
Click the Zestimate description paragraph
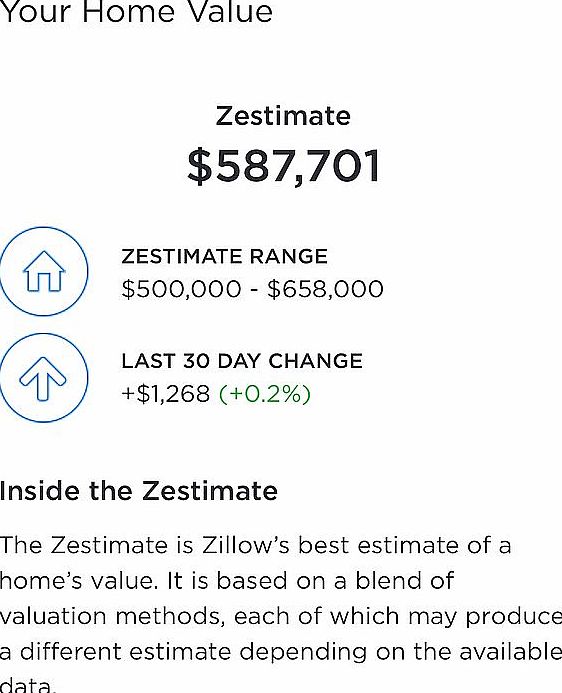coord(281,614)
